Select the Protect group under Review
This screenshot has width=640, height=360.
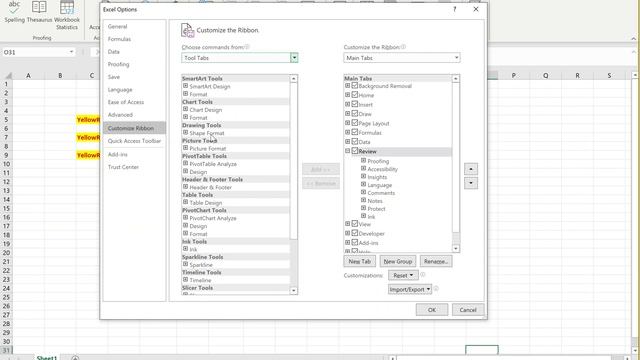pos(376,209)
